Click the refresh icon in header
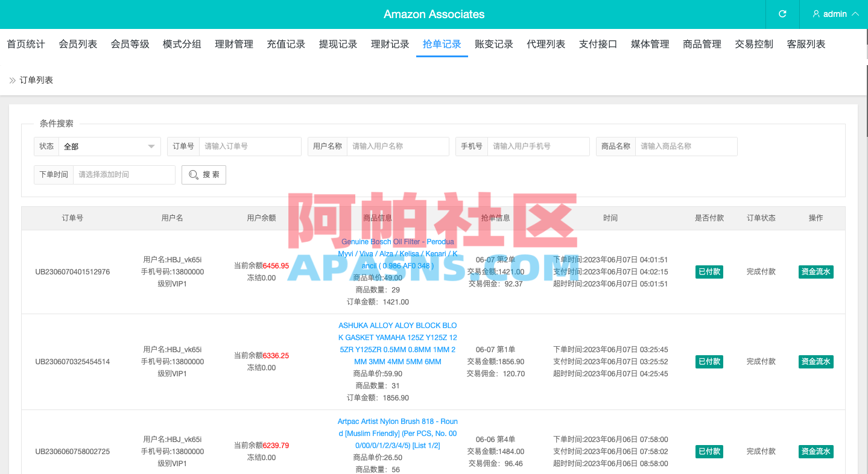868x474 pixels. 782,14
